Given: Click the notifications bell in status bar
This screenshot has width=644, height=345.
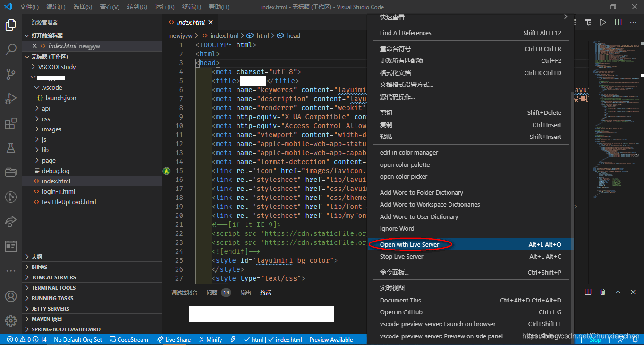Looking at the screenshot, I should click(x=635, y=340).
